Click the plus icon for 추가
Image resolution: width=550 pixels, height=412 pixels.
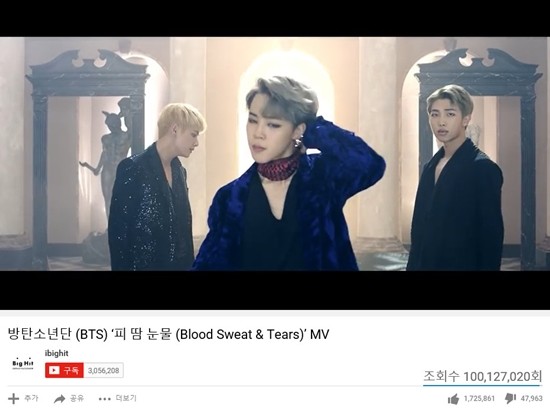click(13, 399)
